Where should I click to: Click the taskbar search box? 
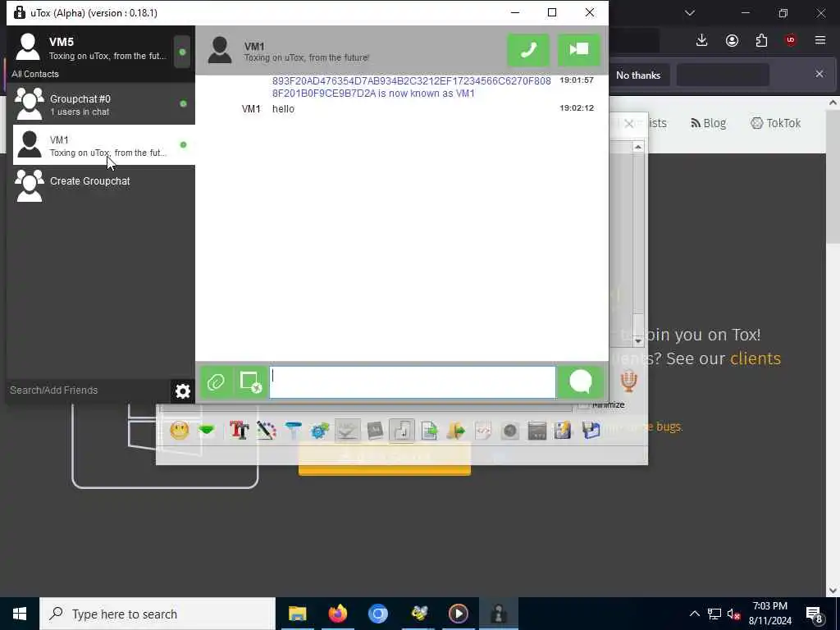(x=157, y=614)
